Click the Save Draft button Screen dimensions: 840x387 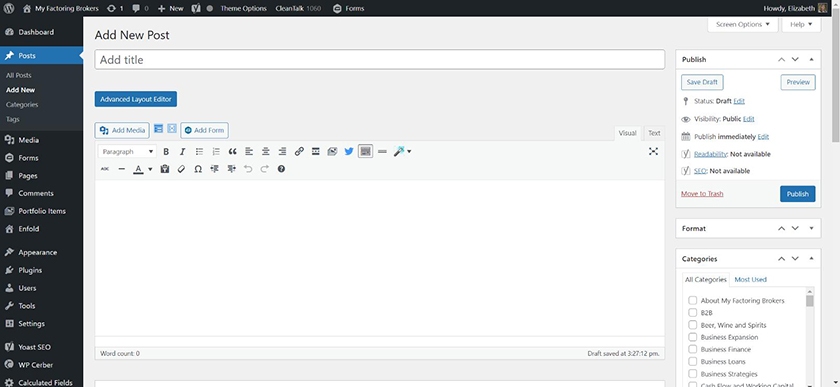click(702, 82)
